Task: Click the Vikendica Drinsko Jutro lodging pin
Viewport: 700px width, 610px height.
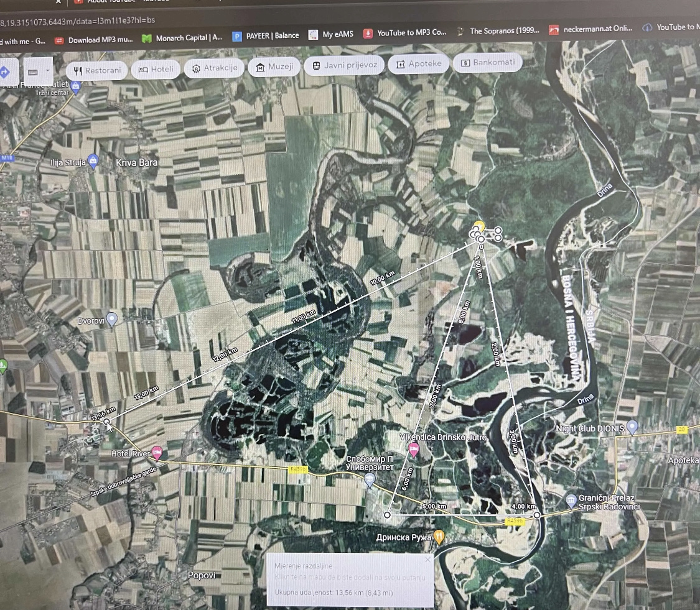Action: pos(414,449)
